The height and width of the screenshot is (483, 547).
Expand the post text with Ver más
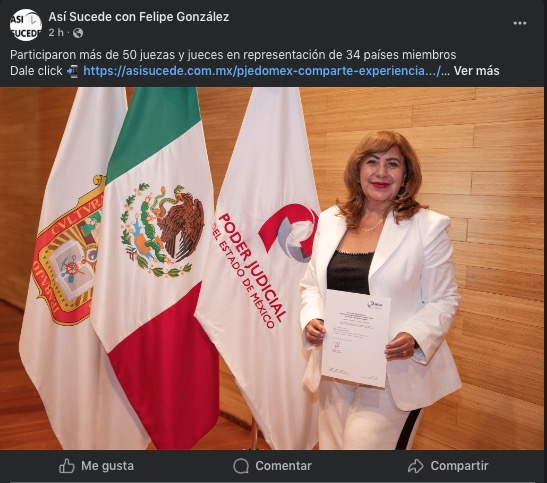(476, 71)
